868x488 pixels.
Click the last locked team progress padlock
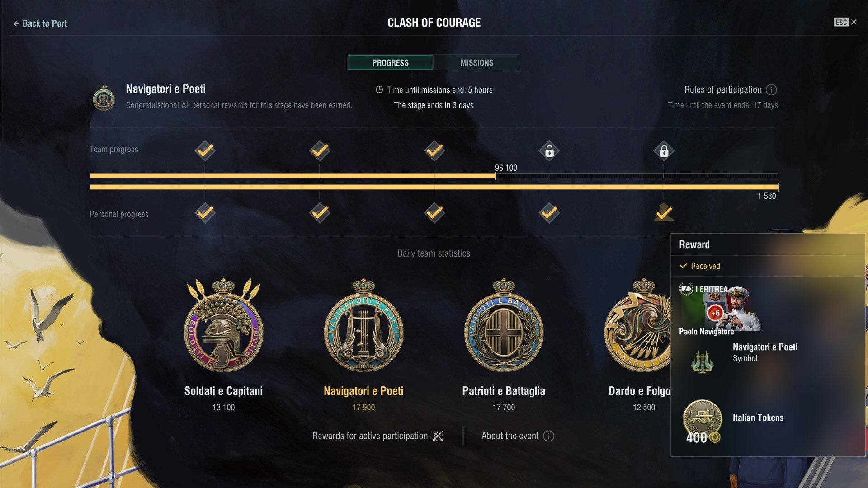point(664,151)
